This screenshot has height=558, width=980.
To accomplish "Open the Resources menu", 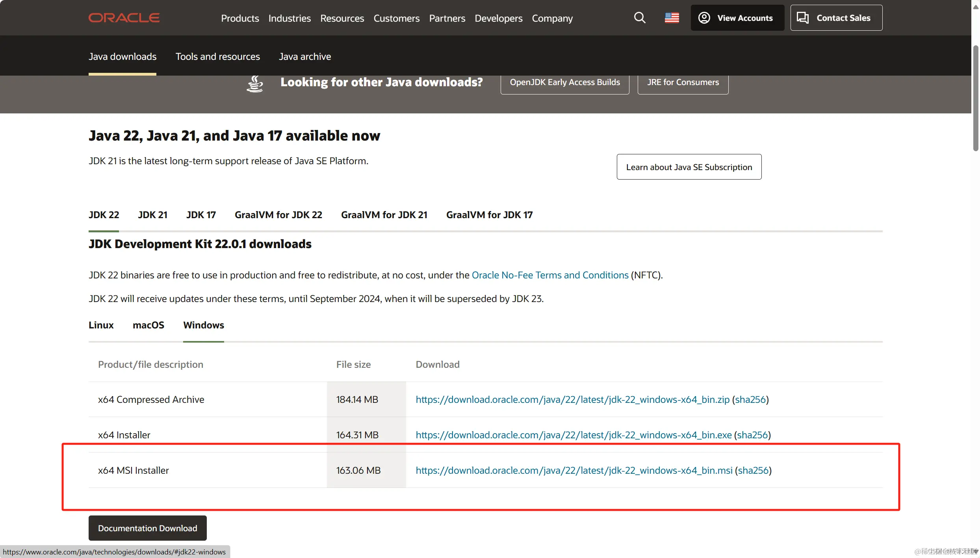I will coord(342,18).
